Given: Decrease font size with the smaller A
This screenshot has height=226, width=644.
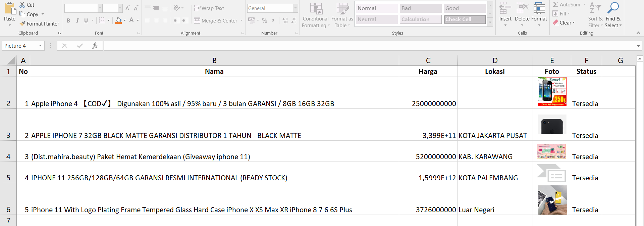Looking at the screenshot, I should [x=136, y=8].
